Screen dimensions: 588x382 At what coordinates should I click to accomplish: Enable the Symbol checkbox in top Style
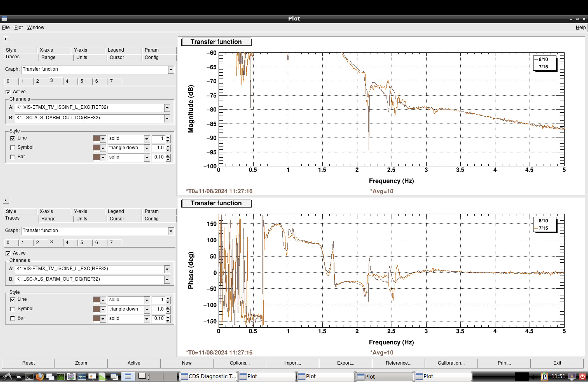(x=13, y=148)
